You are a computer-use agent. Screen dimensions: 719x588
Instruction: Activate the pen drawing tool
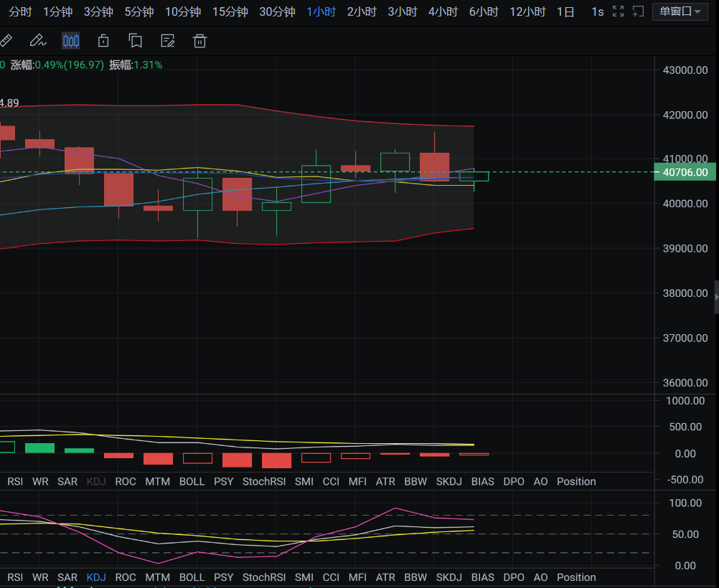pos(38,41)
